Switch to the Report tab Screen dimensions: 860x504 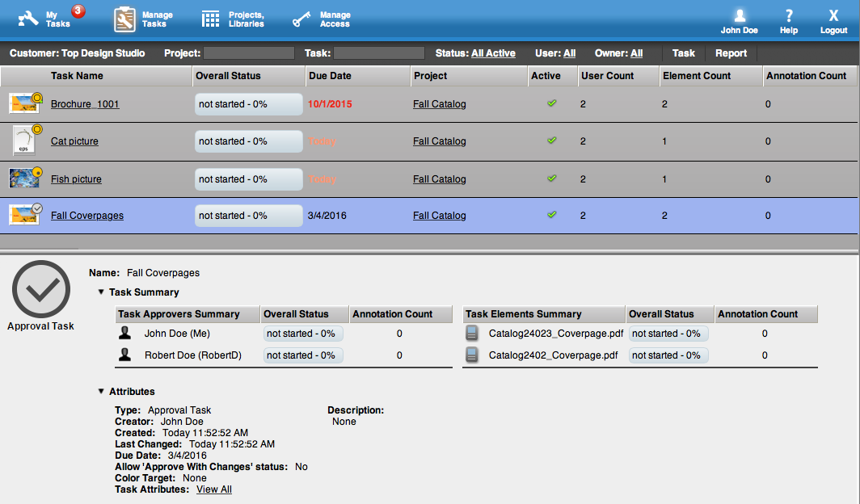(x=731, y=53)
